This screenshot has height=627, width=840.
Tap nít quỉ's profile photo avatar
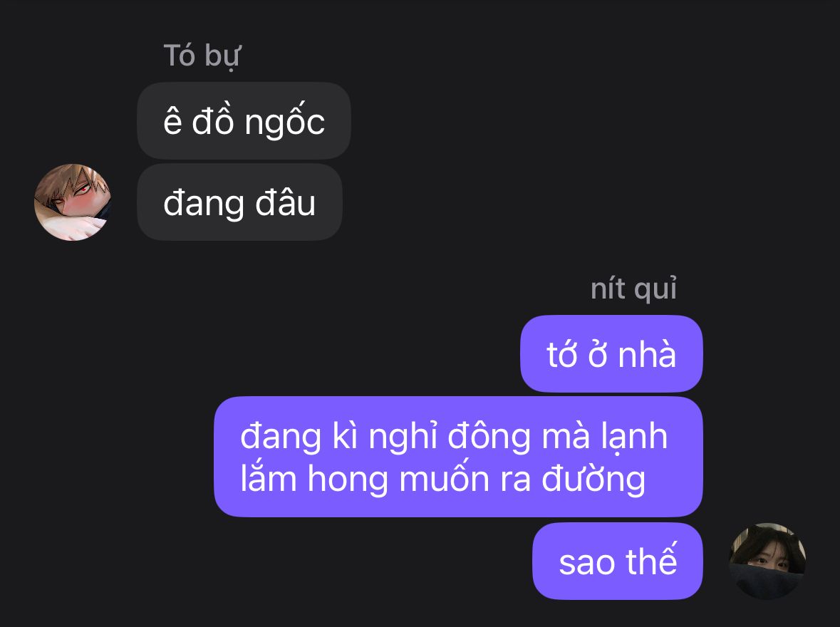click(767, 561)
